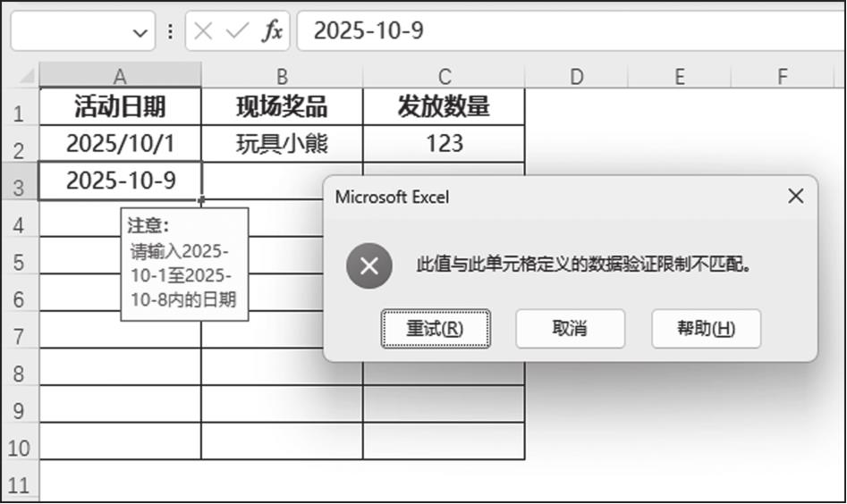This screenshot has height=504, width=847.
Task: Select row 2 header
Action: (19, 144)
